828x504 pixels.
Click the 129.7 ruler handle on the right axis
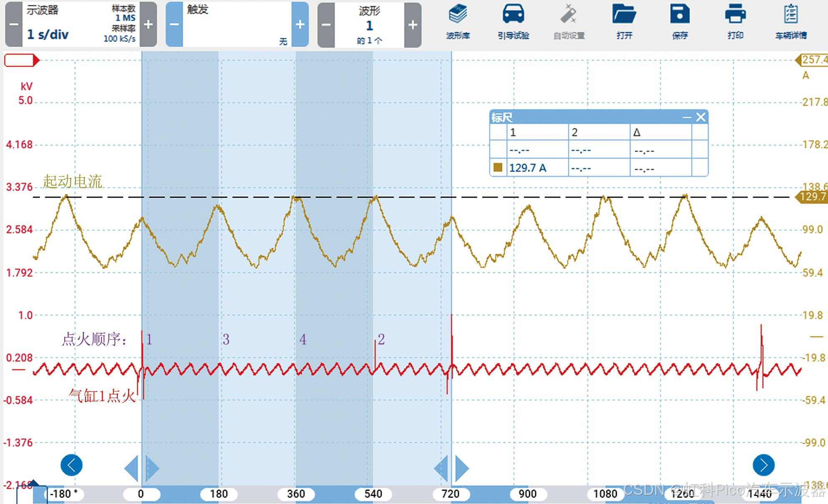tap(812, 197)
